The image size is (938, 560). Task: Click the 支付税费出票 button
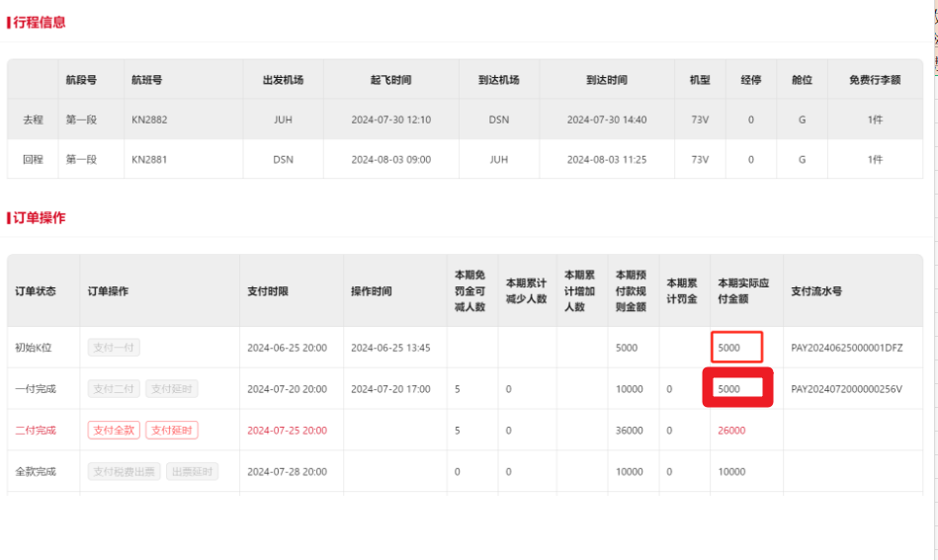tap(124, 472)
